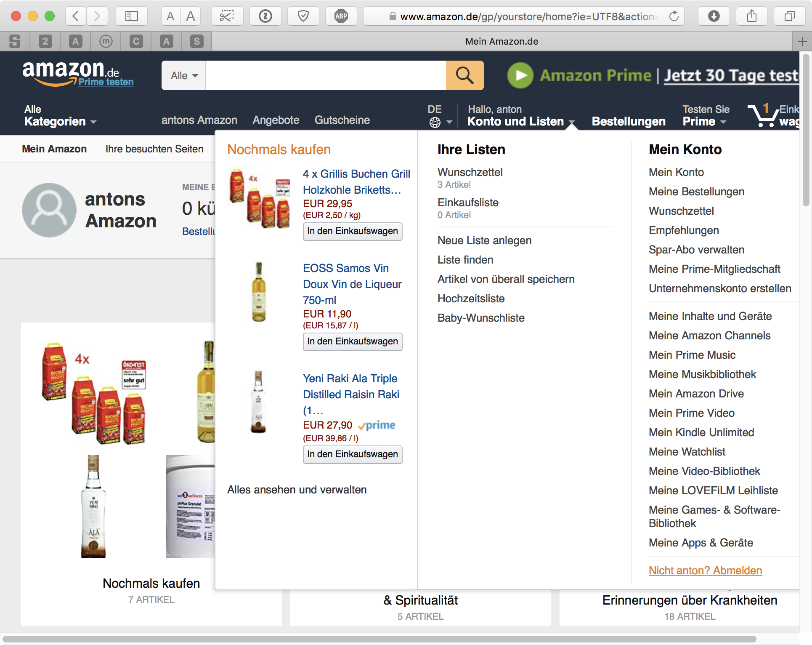The image size is (812, 645).
Task: Increase text size with large A
Action: (x=191, y=16)
